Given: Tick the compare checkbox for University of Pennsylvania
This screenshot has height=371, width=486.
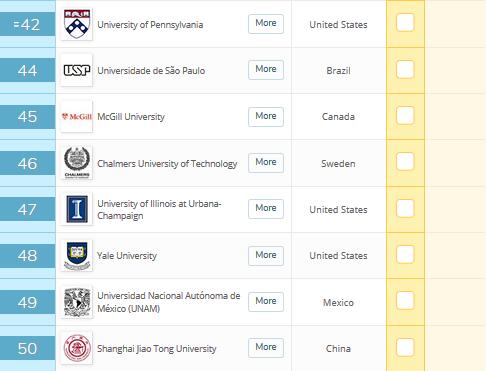Looking at the screenshot, I should (405, 23).
